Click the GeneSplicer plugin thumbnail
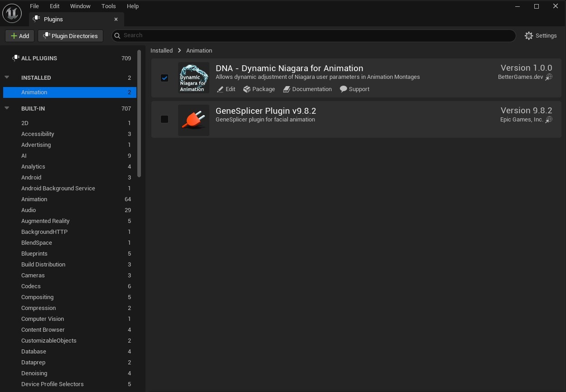 194,120
